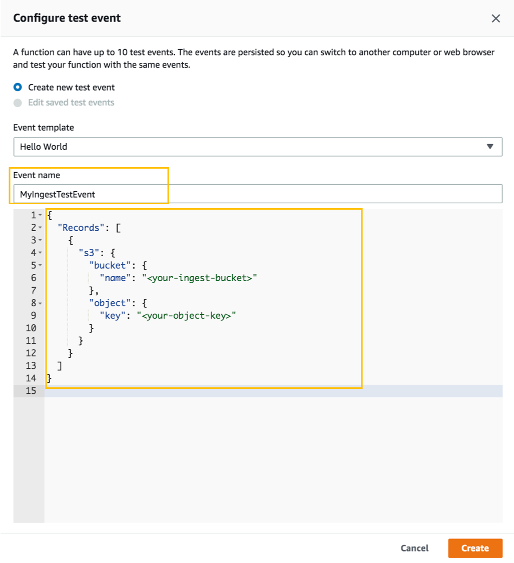Click the dropdown arrow beside Hello World
Screen dimensions: 514x563
click(x=490, y=146)
